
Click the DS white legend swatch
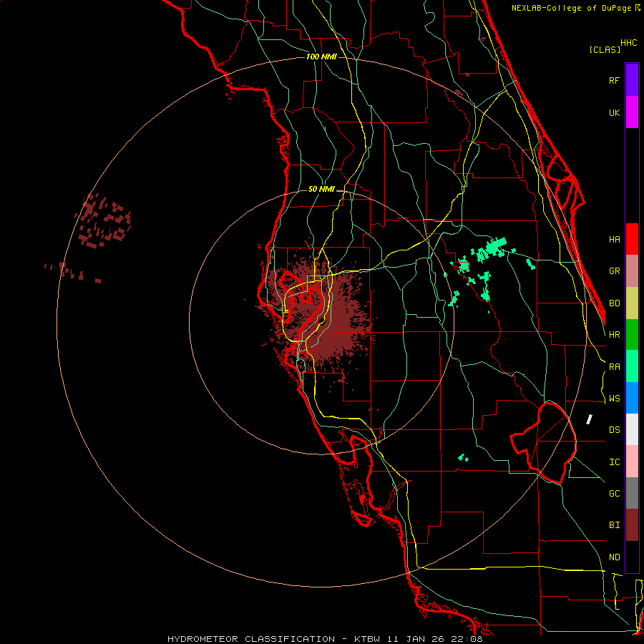click(x=632, y=429)
